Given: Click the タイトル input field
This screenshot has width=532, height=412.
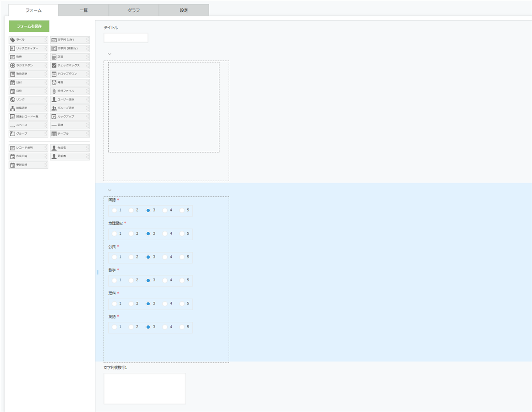Looking at the screenshot, I should (x=126, y=37).
